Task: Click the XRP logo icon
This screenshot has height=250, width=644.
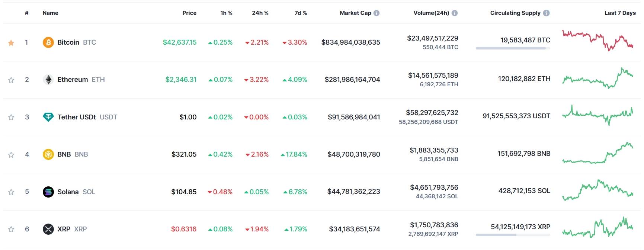Action: [48, 229]
